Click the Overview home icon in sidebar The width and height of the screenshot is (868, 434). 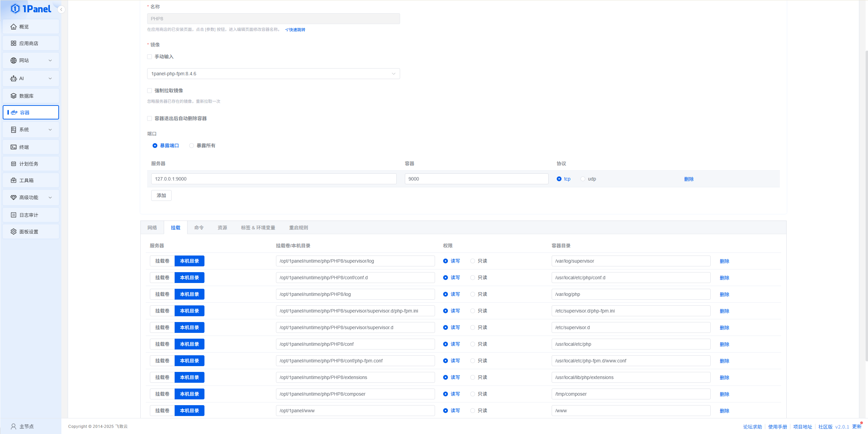click(14, 27)
